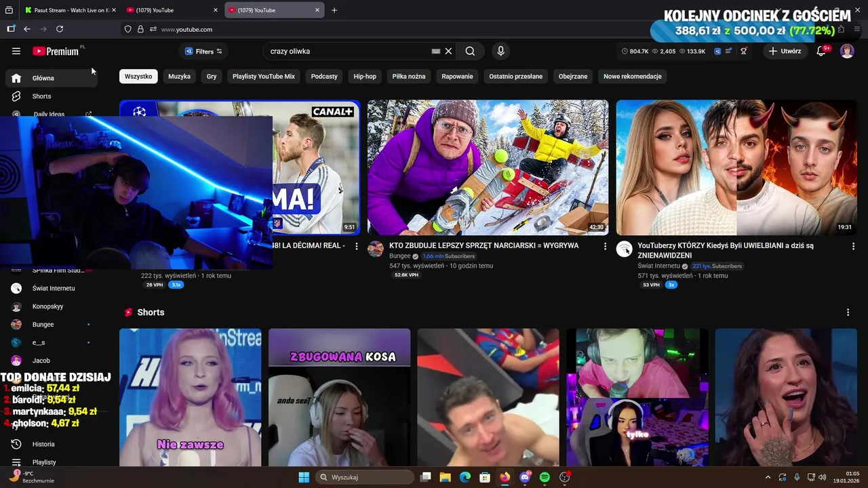Open Microsoft Edge from the taskbar
Screen dimensions: 868x488
pyautogui.click(x=465, y=477)
